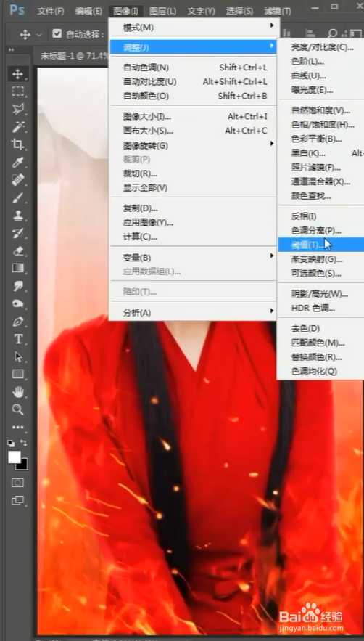This screenshot has width=364, height=641.
Task: Click the Ps application logo
Action: pos(17,9)
